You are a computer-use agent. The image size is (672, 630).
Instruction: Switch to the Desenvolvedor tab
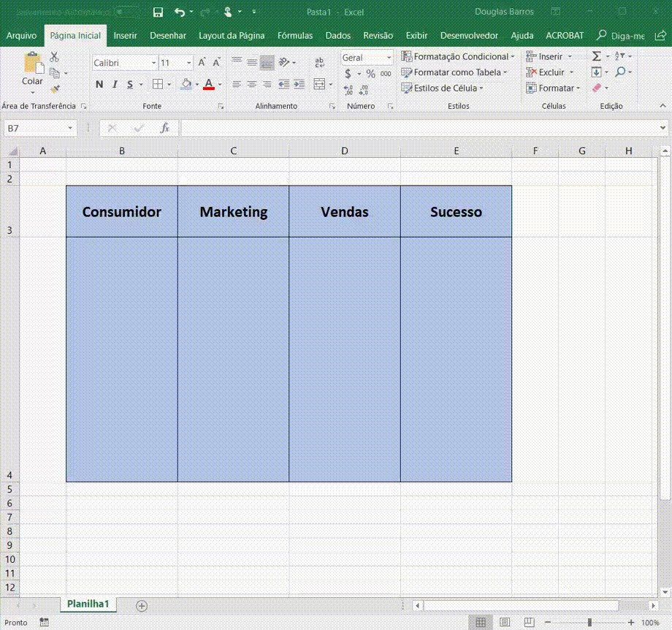coord(469,36)
